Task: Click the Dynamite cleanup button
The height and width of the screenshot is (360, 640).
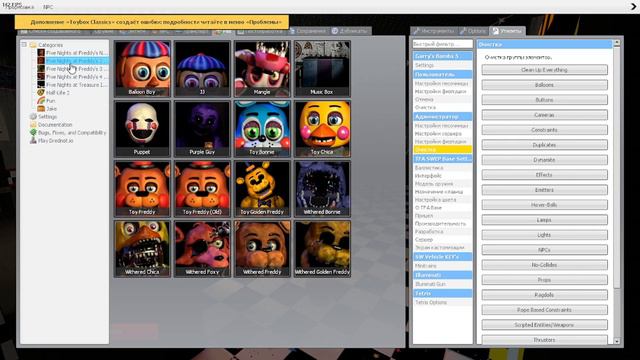Action: (544, 160)
